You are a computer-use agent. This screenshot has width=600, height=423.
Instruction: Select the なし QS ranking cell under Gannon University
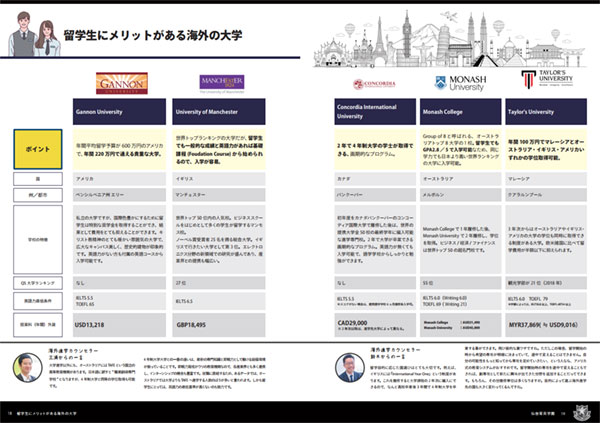pos(119,283)
